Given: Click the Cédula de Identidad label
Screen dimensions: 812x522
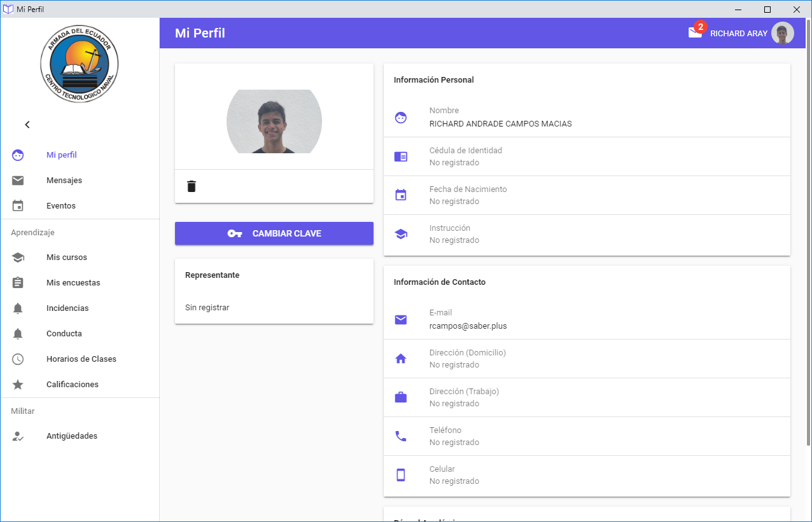Looking at the screenshot, I should coord(466,151).
